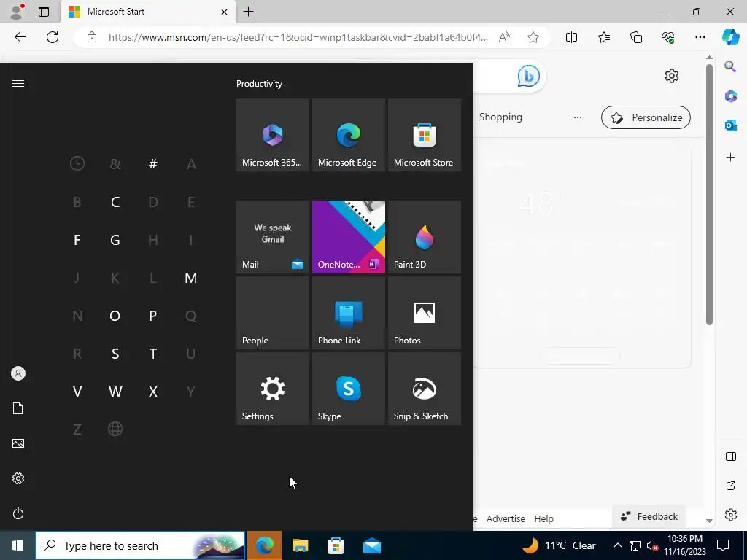Open Edge sidebar search
This screenshot has height=560, width=747.
[x=730, y=66]
